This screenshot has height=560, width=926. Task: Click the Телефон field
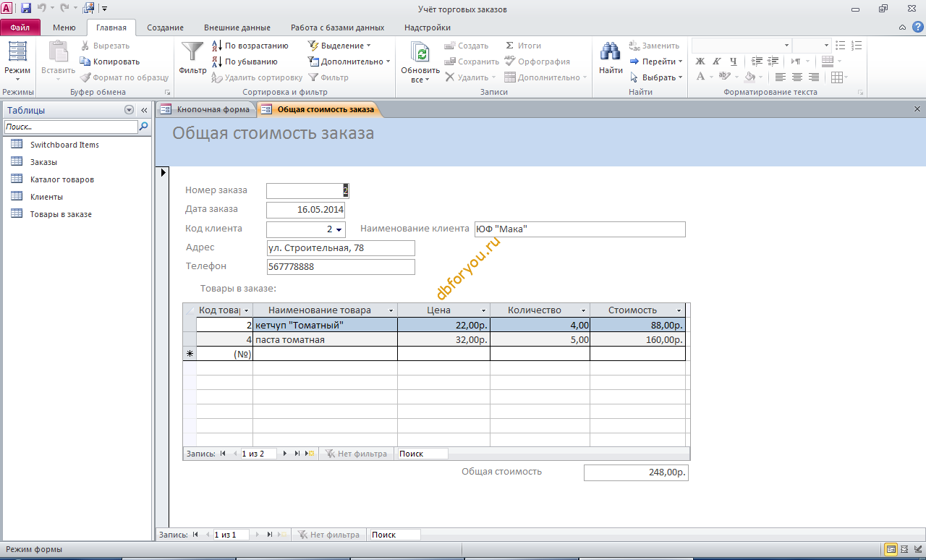(x=341, y=267)
